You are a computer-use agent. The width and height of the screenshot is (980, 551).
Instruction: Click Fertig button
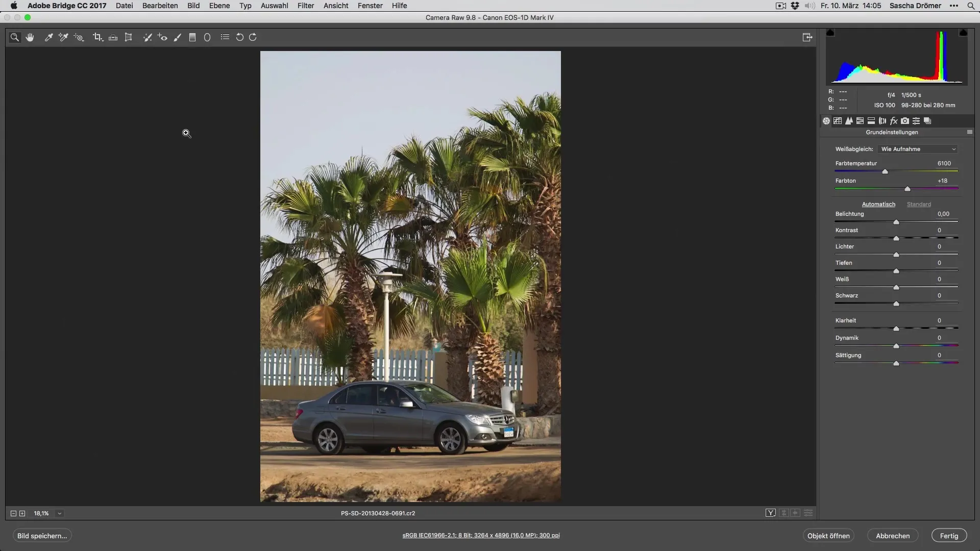point(949,536)
